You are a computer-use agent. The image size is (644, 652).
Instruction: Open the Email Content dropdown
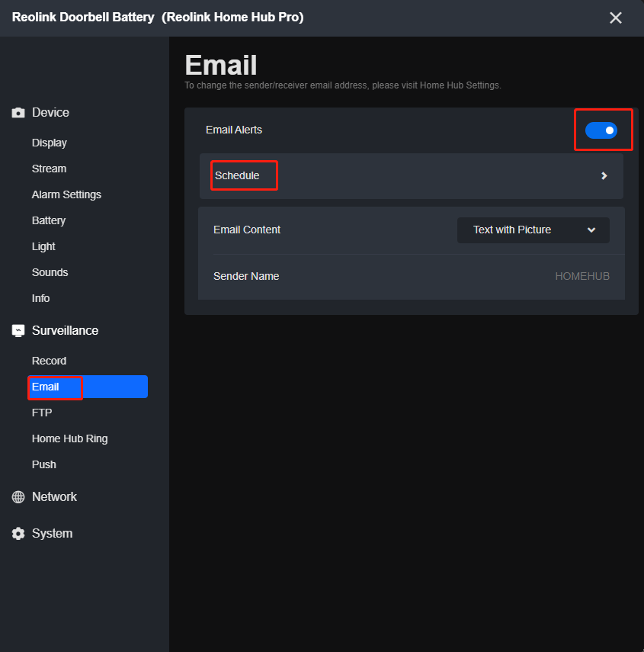[533, 230]
